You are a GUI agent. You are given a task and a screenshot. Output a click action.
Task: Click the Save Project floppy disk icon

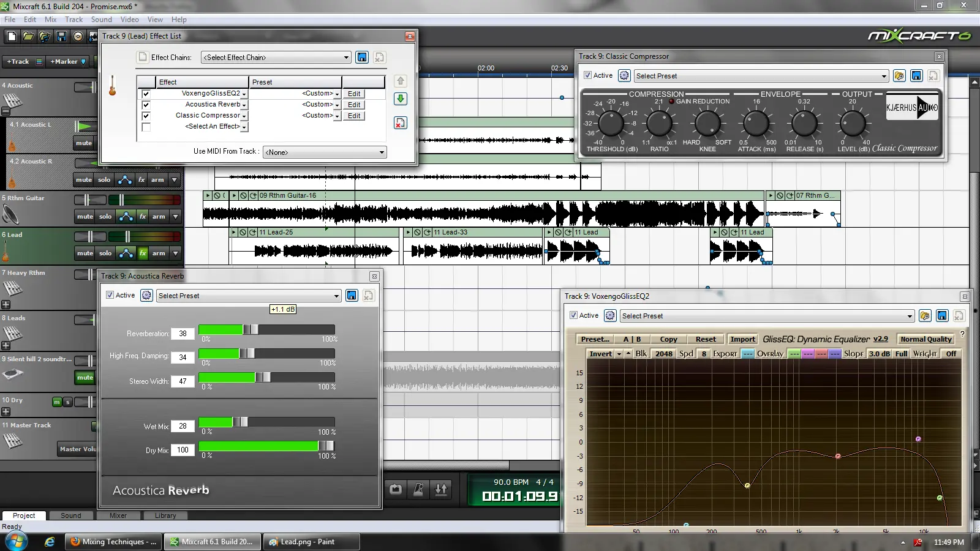[x=61, y=37]
